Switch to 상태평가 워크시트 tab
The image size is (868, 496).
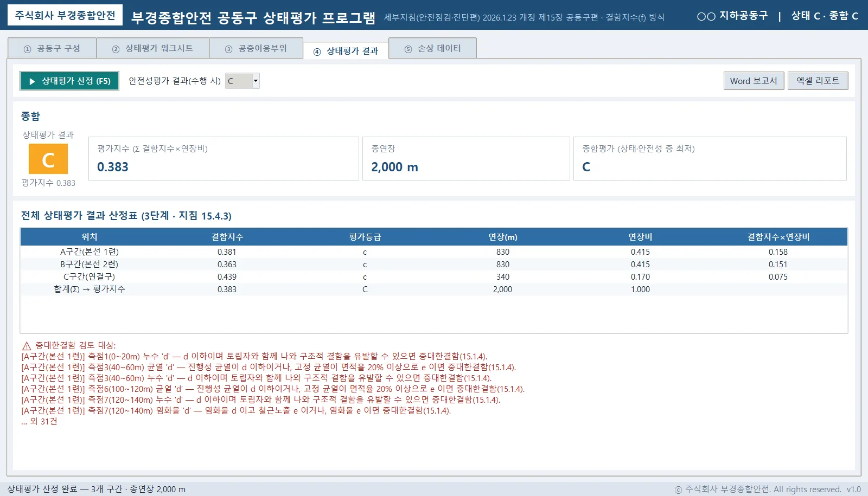(153, 48)
